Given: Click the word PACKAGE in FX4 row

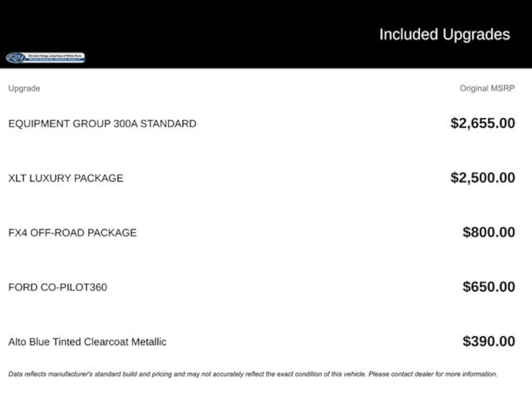Looking at the screenshot, I should (112, 233).
